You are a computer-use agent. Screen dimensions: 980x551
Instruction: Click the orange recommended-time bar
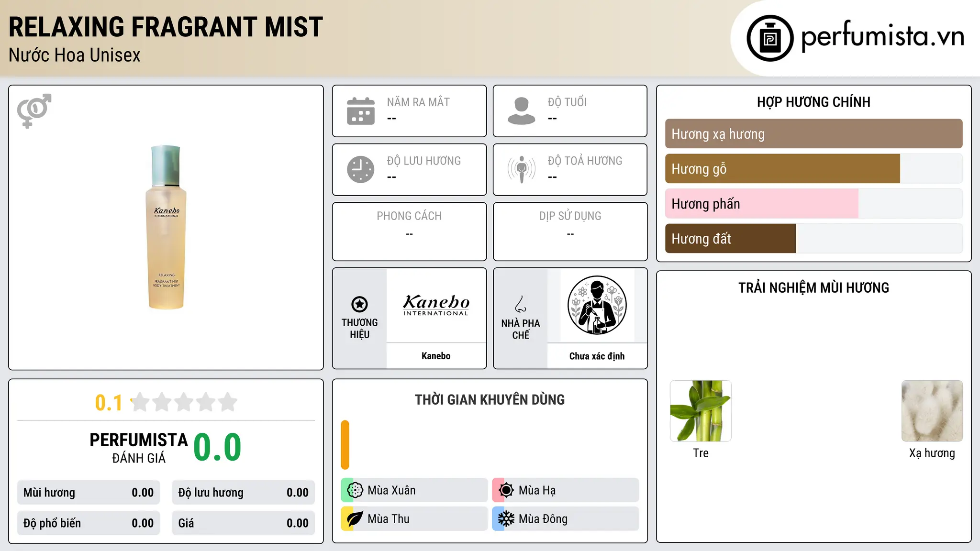(x=345, y=445)
